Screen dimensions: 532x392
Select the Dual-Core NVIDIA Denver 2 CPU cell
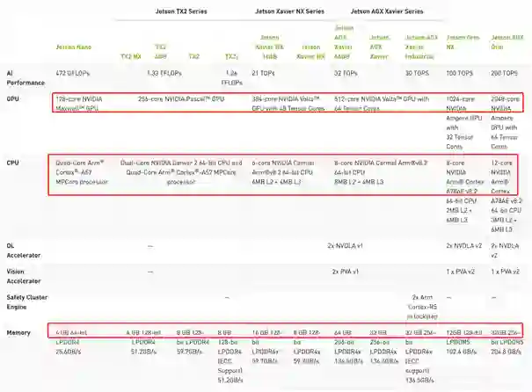[x=181, y=172]
